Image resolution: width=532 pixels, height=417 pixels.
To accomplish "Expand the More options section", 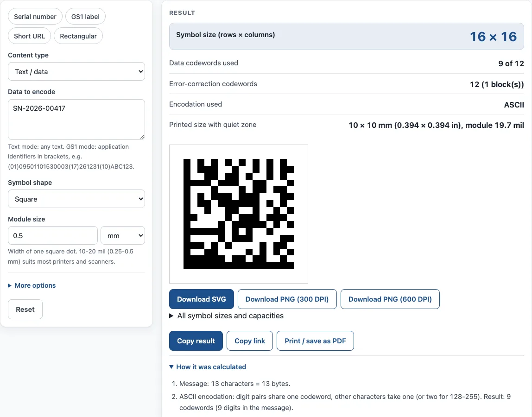I will (32, 285).
